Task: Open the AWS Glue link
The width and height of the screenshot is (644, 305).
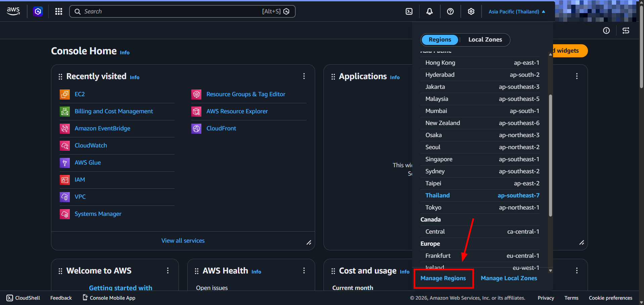Action: click(88, 163)
